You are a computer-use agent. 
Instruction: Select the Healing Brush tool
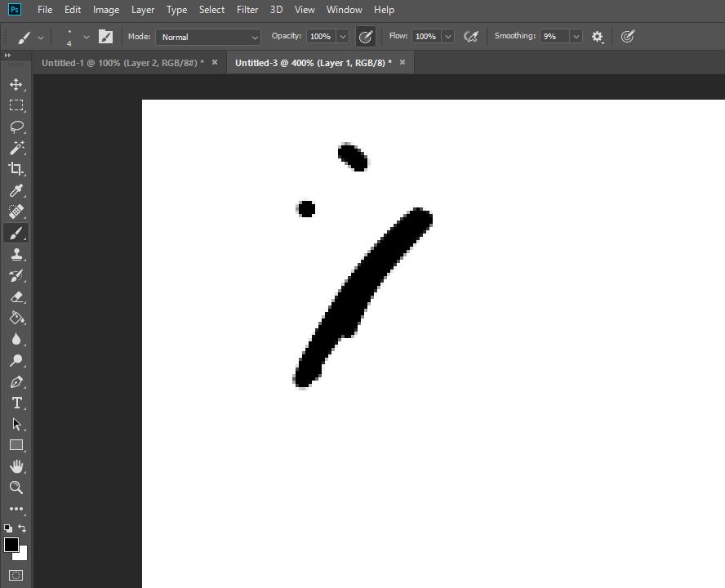tap(16, 212)
